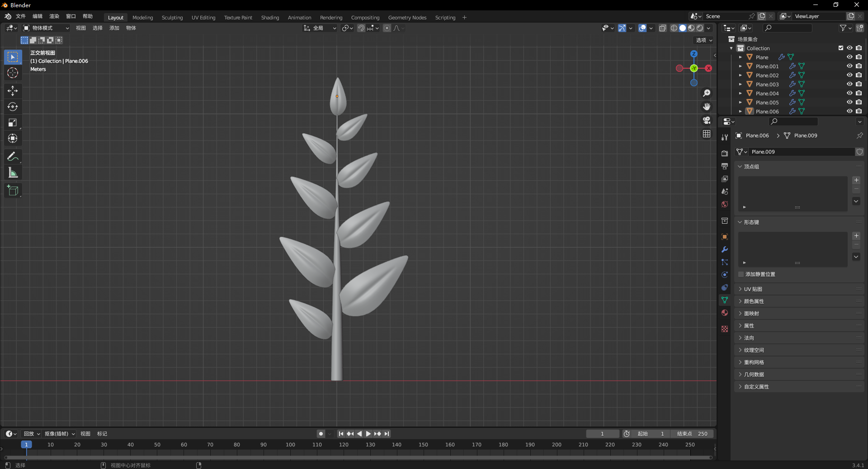Activate the Annotate pencil tool
Image resolution: width=868 pixels, height=469 pixels.
coord(13,157)
